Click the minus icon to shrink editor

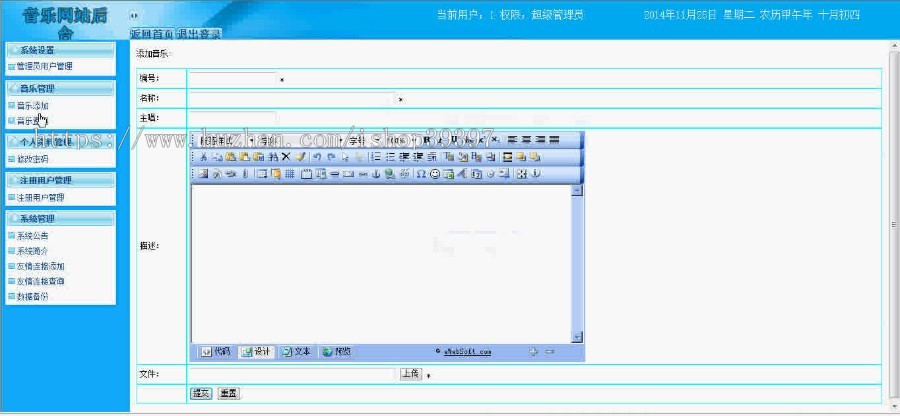coord(549,351)
